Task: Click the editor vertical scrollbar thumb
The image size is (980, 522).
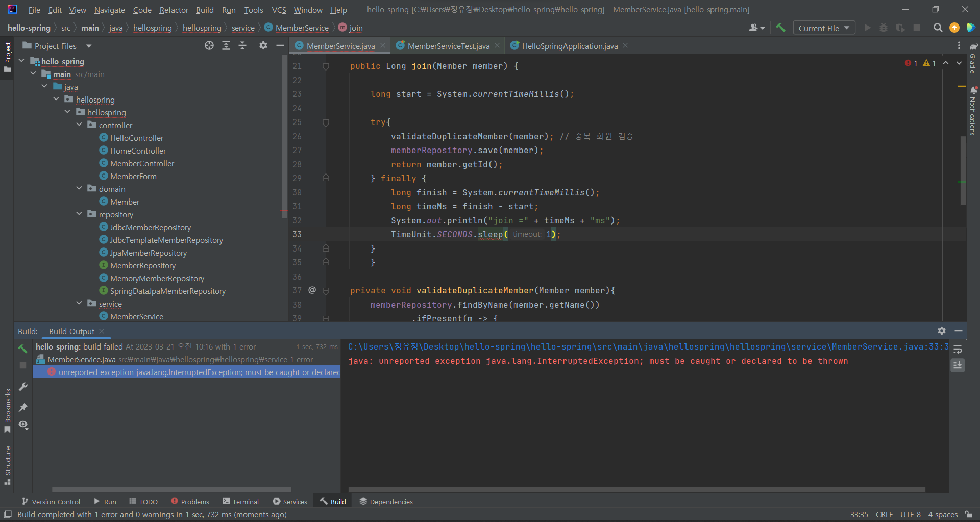Action: 963,170
